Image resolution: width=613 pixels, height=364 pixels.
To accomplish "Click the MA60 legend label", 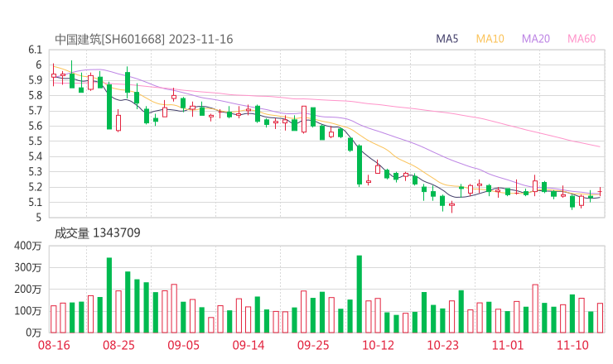I will tap(582, 39).
